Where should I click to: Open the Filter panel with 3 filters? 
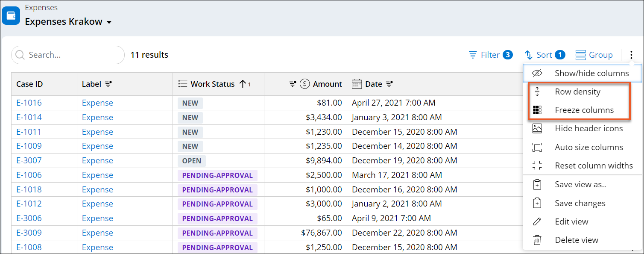[490, 55]
